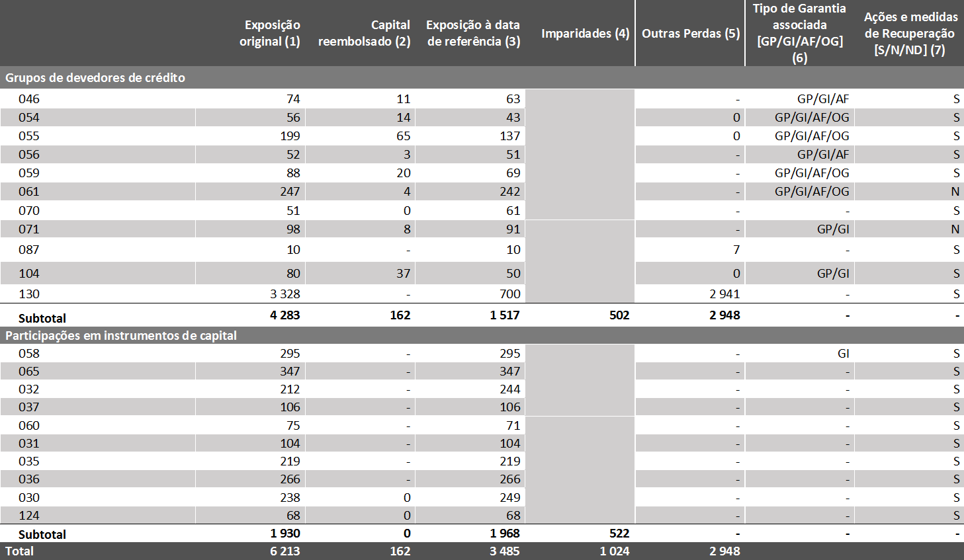
Task: Select reference exposure value 137
Action: click(x=509, y=136)
